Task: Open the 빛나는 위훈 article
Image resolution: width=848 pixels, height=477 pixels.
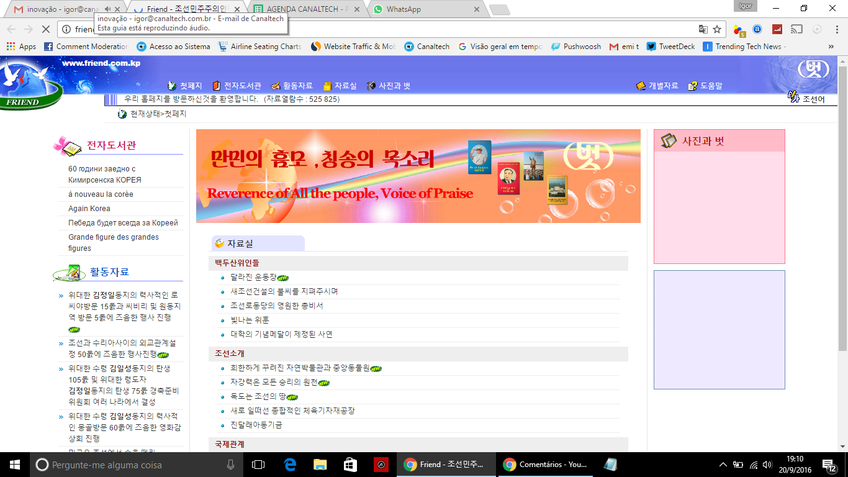Action: click(x=249, y=320)
